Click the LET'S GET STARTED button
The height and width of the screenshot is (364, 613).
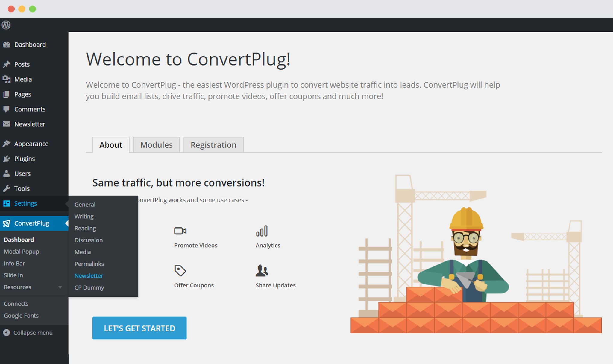(x=139, y=328)
